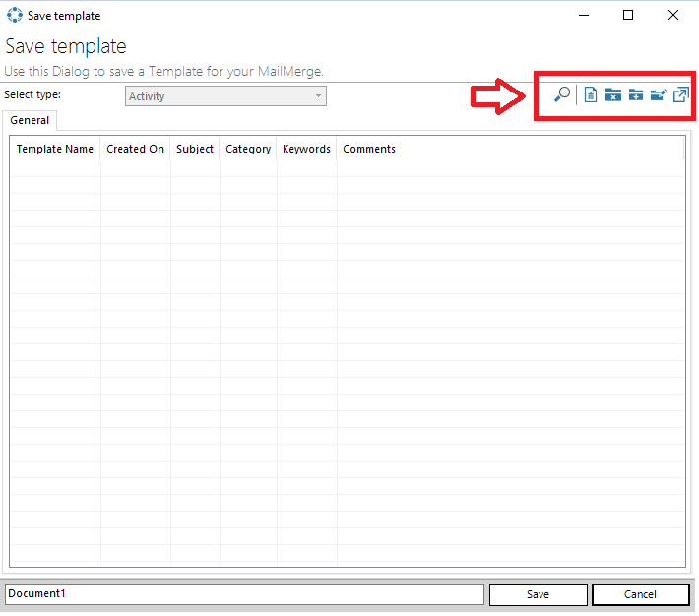Click the Category column header
Image resolution: width=699 pixels, height=616 pixels.
pyautogui.click(x=248, y=150)
